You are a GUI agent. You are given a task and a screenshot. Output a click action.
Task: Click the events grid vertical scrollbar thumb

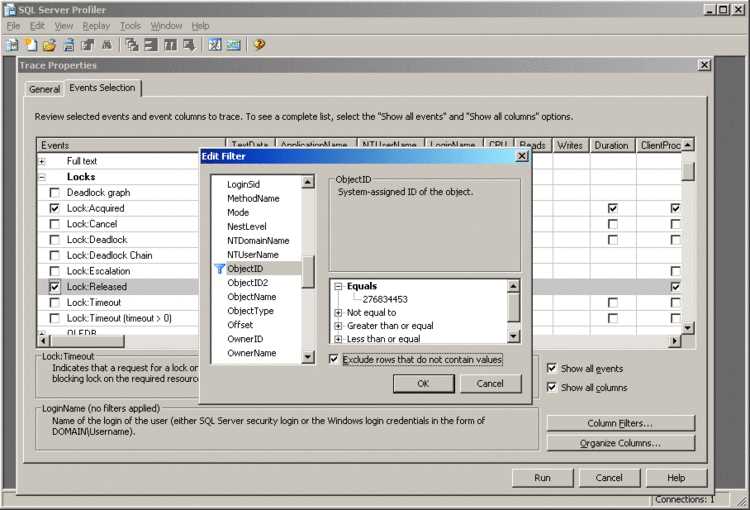point(688,171)
